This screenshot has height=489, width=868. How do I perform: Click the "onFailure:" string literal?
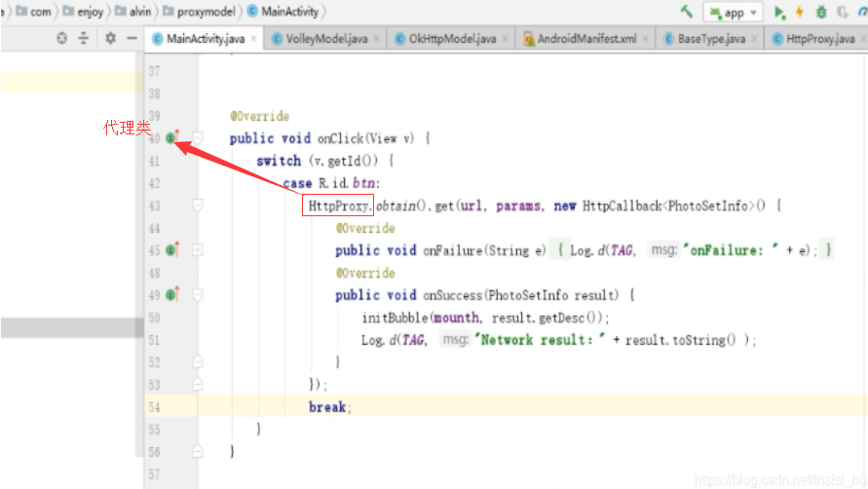point(731,250)
